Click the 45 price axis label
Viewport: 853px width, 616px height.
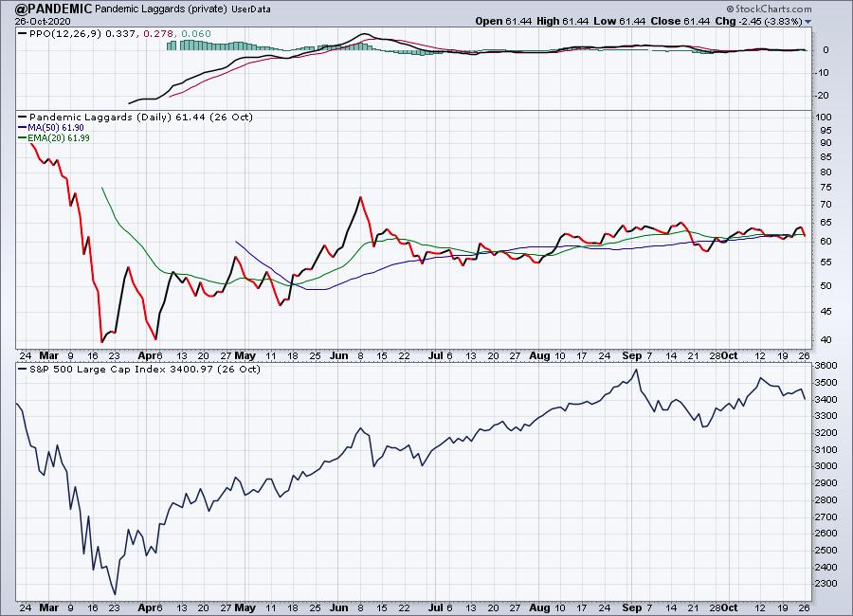(826, 312)
